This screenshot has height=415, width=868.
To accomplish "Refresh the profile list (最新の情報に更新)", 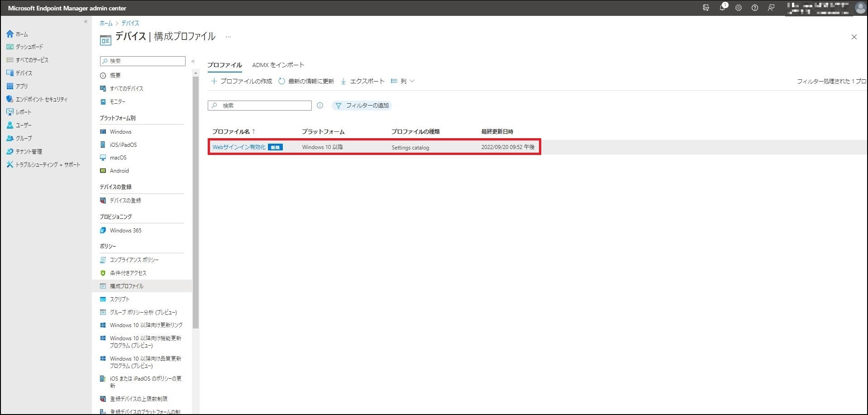I will 306,81.
